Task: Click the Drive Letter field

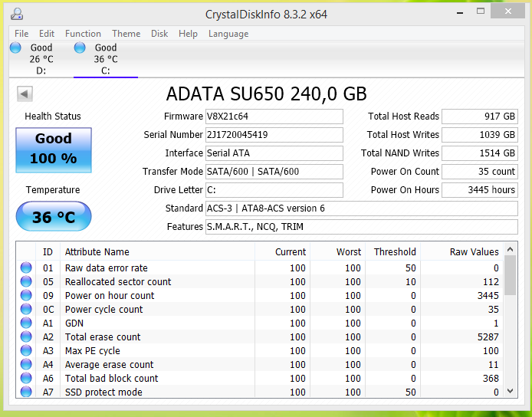Action: tap(274, 189)
